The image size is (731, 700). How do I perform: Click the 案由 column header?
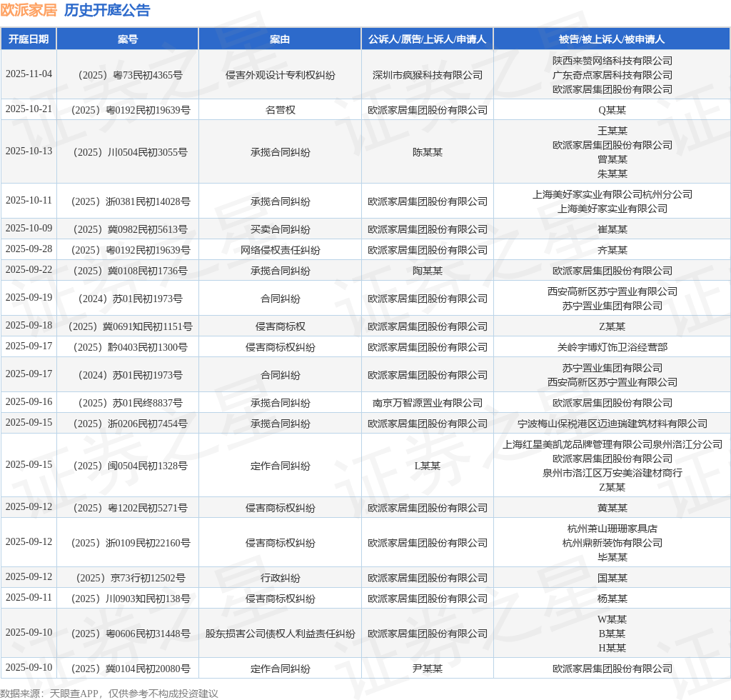click(x=280, y=39)
